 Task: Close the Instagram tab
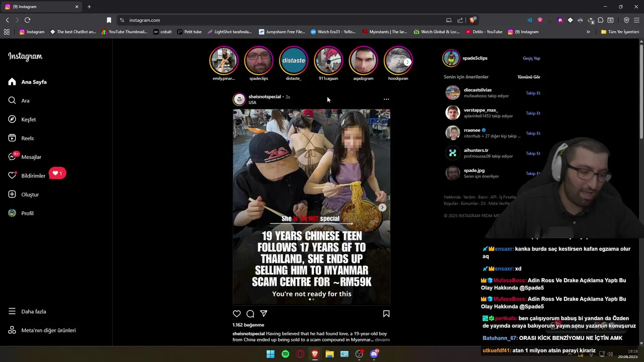coord(76,7)
